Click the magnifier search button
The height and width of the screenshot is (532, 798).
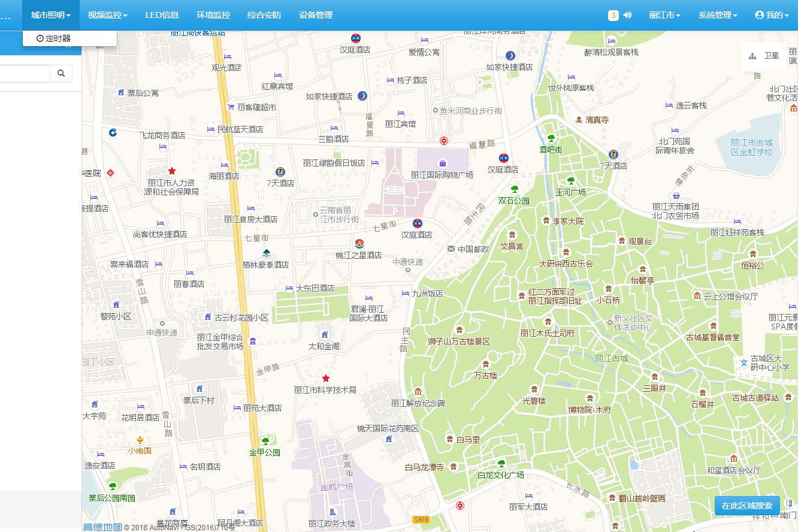[61, 73]
